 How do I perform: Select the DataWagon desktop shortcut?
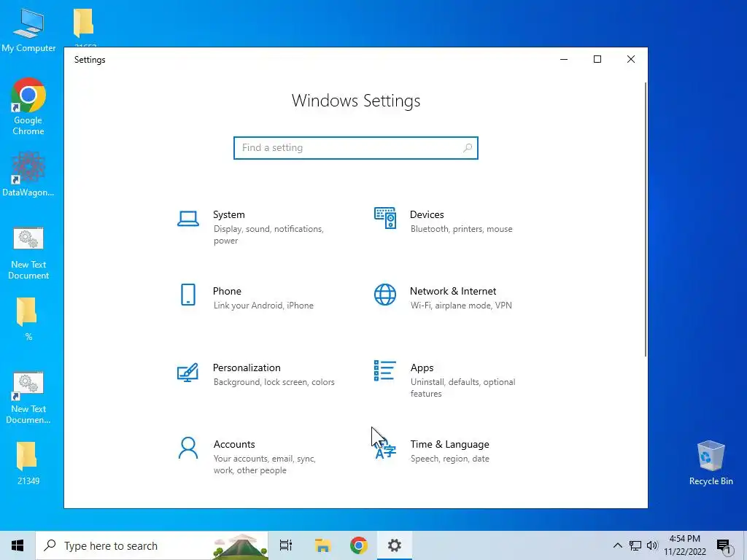coord(28,174)
